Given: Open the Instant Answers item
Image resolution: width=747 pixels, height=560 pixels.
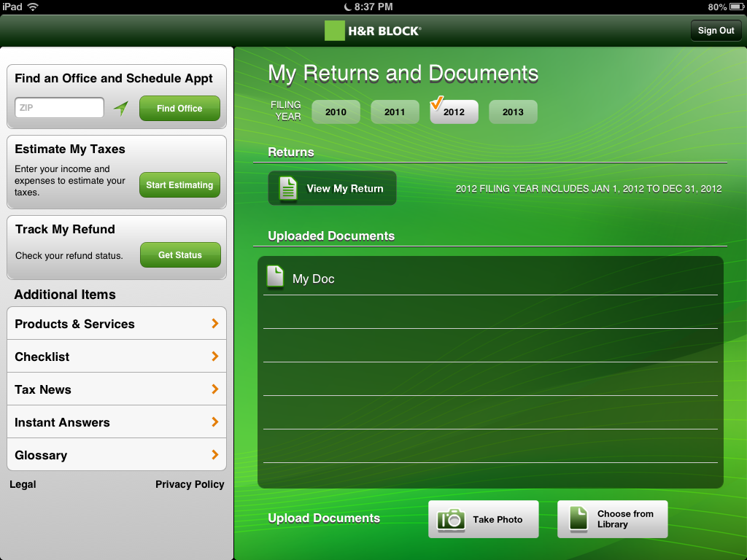Looking at the screenshot, I should tap(117, 422).
